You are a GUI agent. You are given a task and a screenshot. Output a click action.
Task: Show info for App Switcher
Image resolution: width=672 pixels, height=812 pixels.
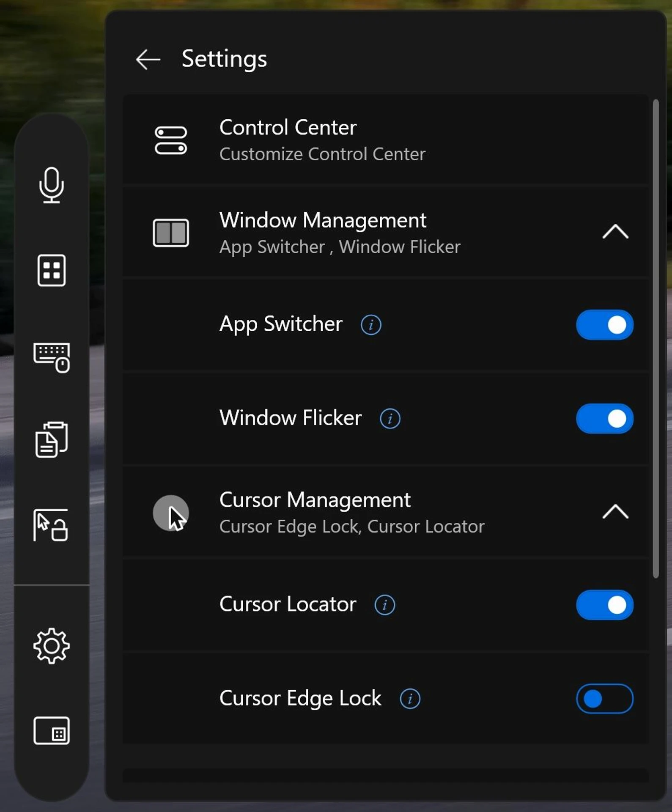pyautogui.click(x=371, y=325)
